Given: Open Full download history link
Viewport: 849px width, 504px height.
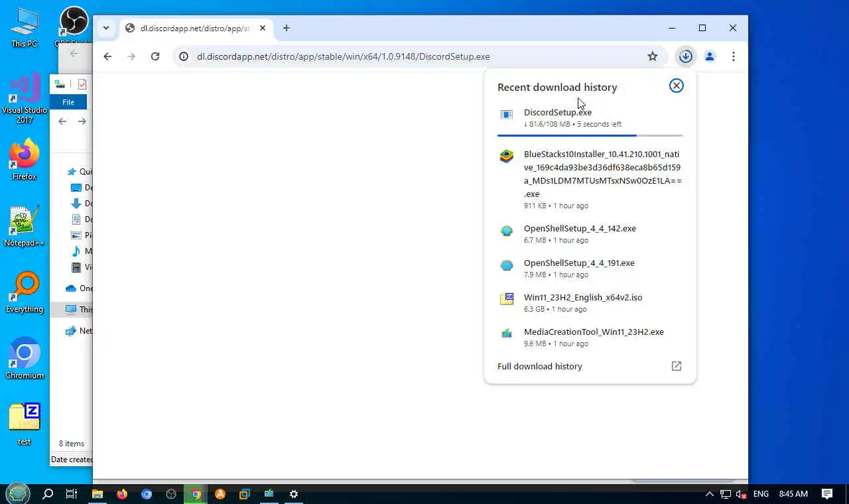Looking at the screenshot, I should click(x=539, y=366).
